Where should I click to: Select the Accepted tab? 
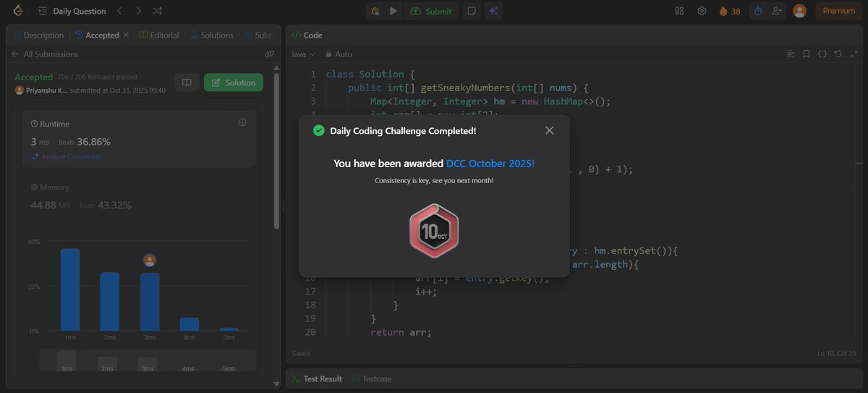(x=97, y=35)
